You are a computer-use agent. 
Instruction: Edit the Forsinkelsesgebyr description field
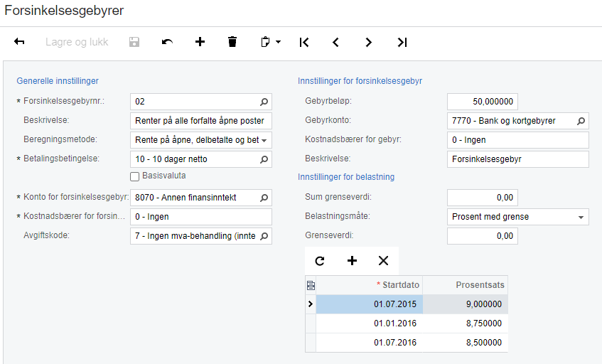click(518, 159)
